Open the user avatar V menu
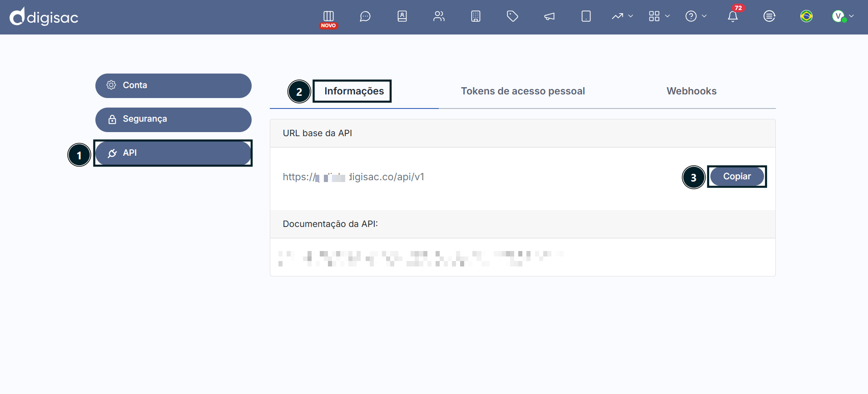 click(x=843, y=16)
